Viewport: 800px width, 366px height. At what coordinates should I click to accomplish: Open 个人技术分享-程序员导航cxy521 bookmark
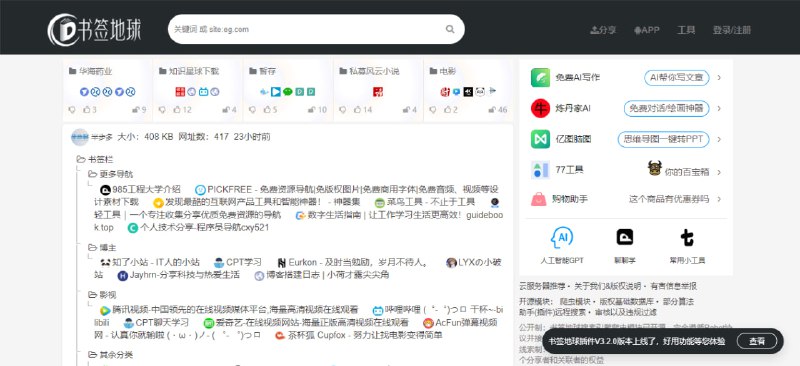pos(198,228)
